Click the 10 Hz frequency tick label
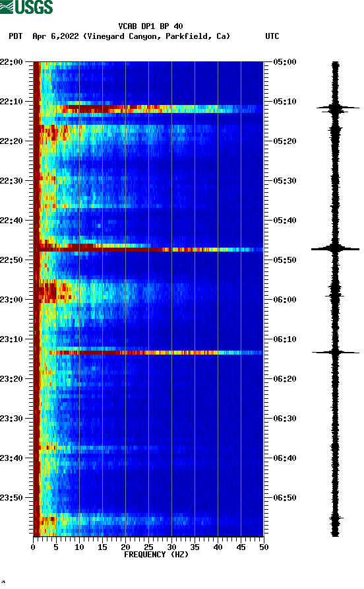The height and width of the screenshot is (589, 364). pos(79,547)
